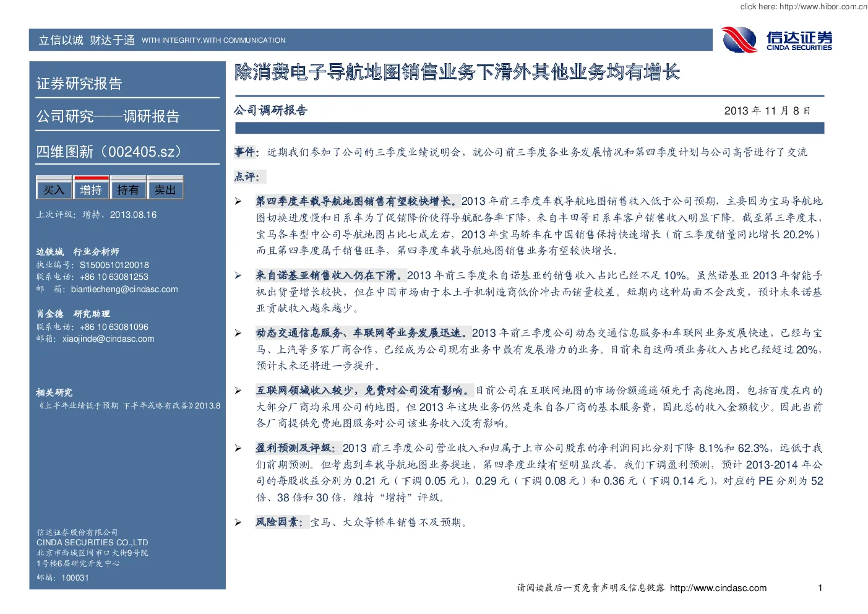This screenshot has width=868, height=614.
Task: Click the 来自诺基亚销售收入仍在下滑 bullet heading
Action: click(331, 275)
